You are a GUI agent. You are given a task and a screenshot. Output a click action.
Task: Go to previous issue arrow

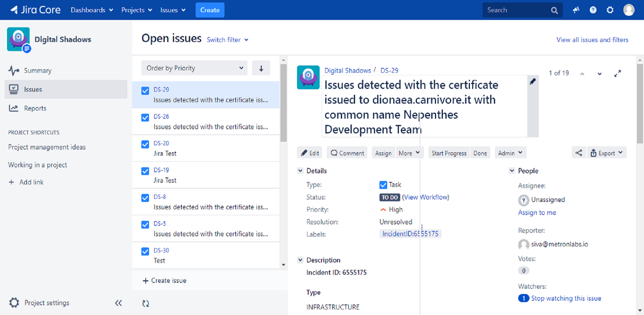pyautogui.click(x=582, y=73)
